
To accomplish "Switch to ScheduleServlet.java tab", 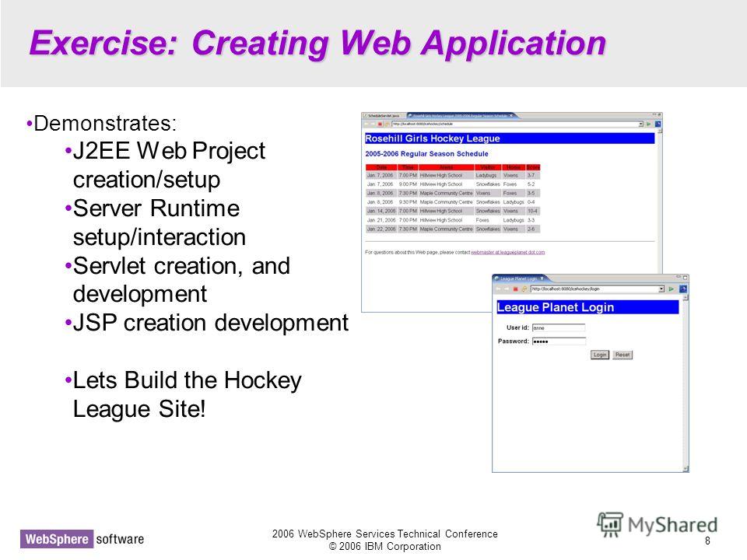I will [x=384, y=116].
